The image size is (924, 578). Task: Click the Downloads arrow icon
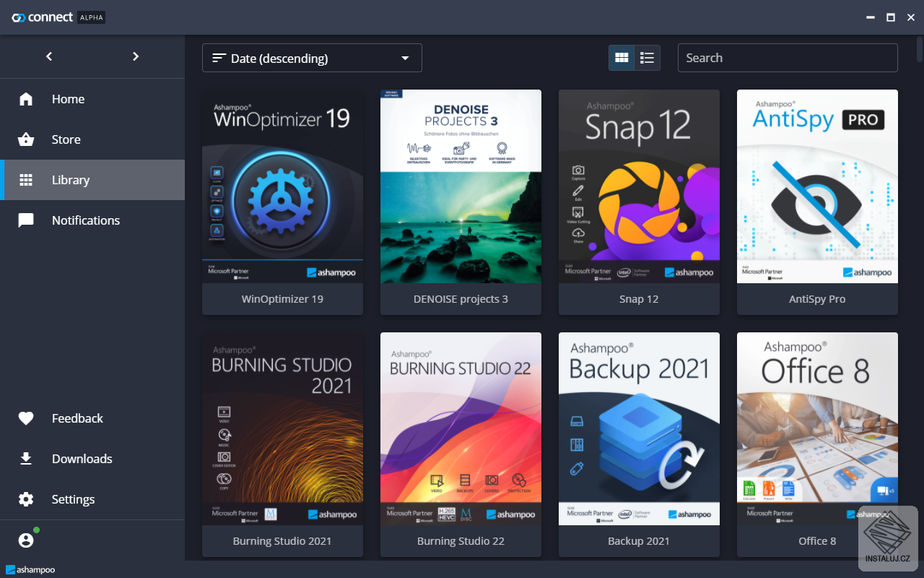click(26, 459)
